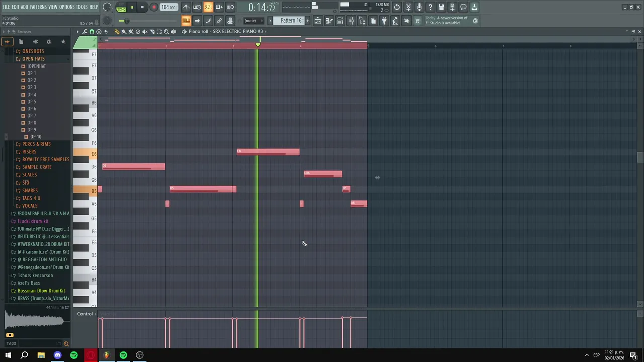Collapse the OPEN HATS folder

pyautogui.click(x=33, y=59)
